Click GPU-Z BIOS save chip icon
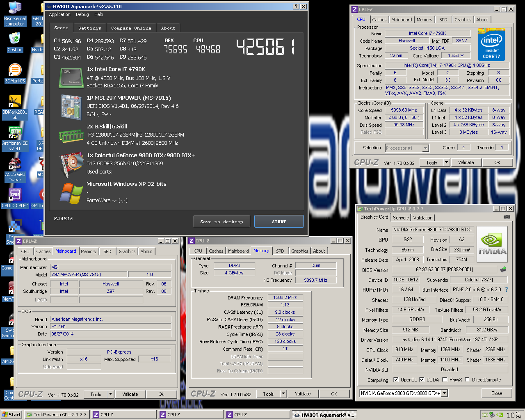 click(503, 269)
